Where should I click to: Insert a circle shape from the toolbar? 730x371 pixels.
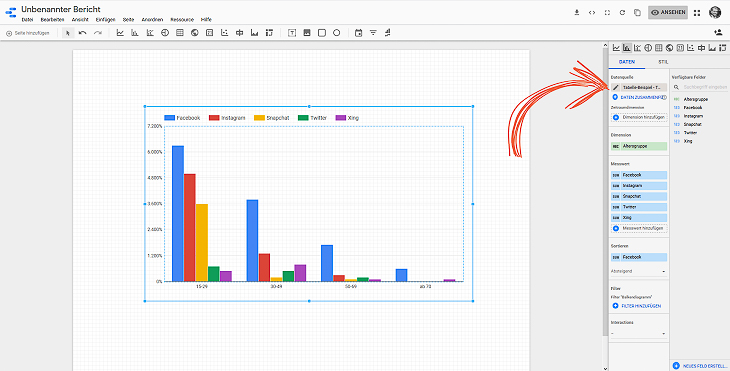337,33
